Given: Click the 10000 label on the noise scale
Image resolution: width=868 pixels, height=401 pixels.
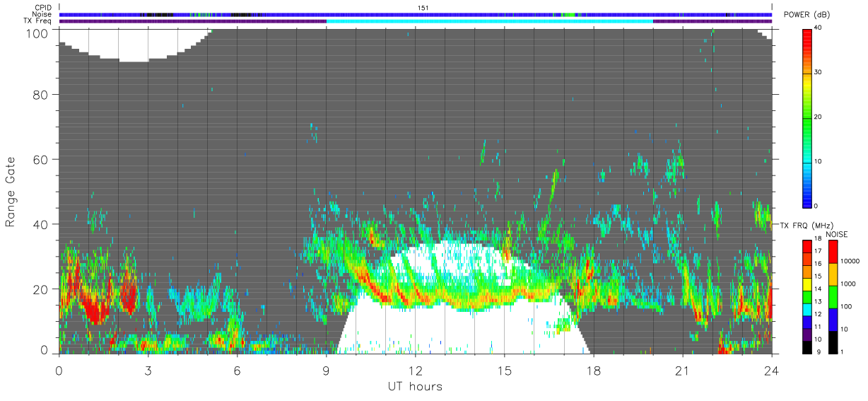Looking at the screenshot, I should [x=850, y=261].
